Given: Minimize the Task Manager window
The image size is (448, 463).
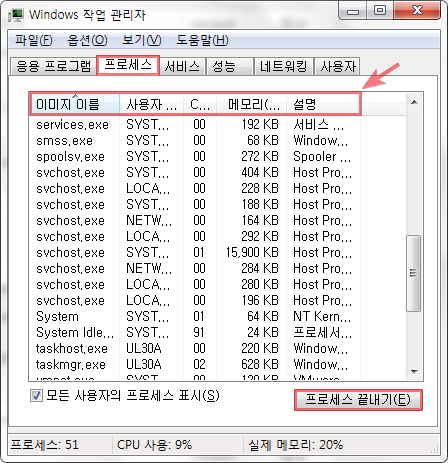Looking at the screenshot, I should [353, 11].
